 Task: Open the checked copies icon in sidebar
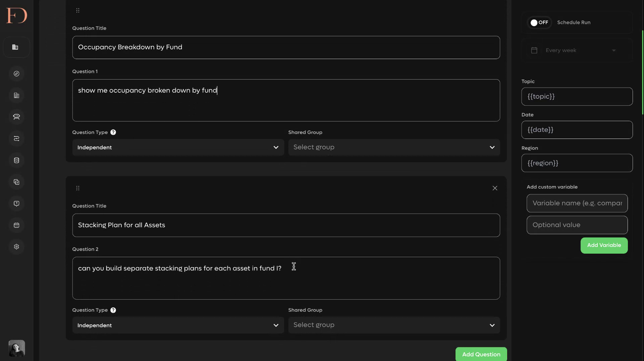[16, 182]
